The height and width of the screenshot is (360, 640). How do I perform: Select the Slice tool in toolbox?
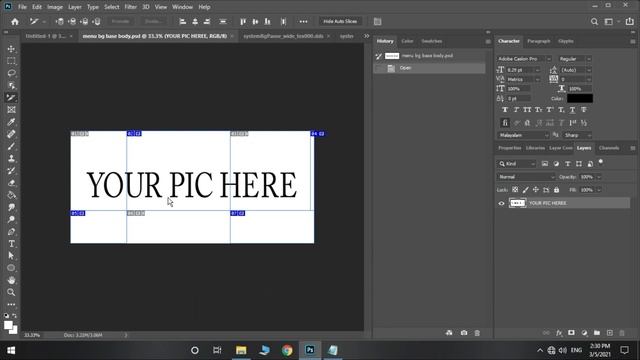(x=11, y=98)
